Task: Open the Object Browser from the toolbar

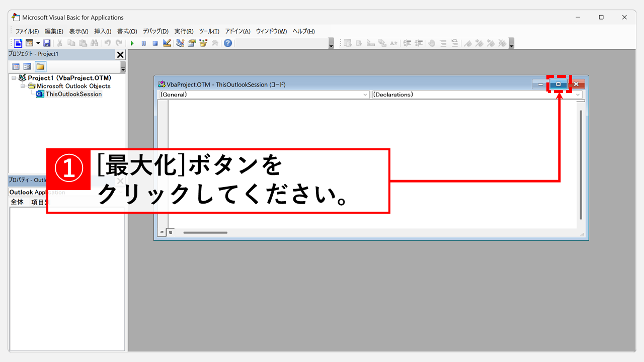Action: 203,43
